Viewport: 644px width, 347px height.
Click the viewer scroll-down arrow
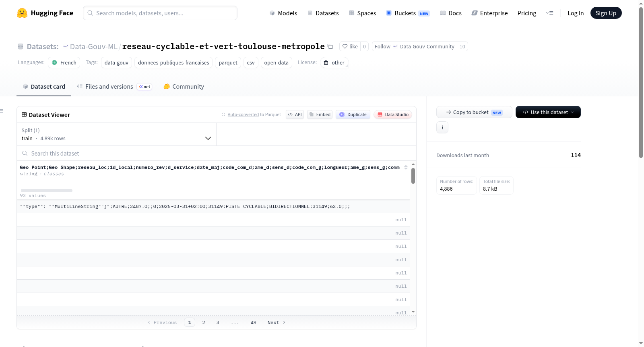click(x=413, y=312)
